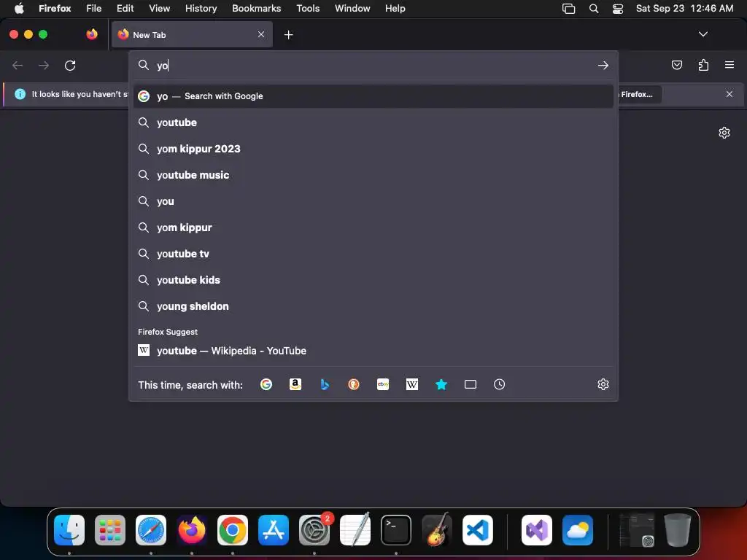This screenshot has width=747, height=560.
Task: Choose "yom kippur 2023" suggestion
Action: point(373,149)
